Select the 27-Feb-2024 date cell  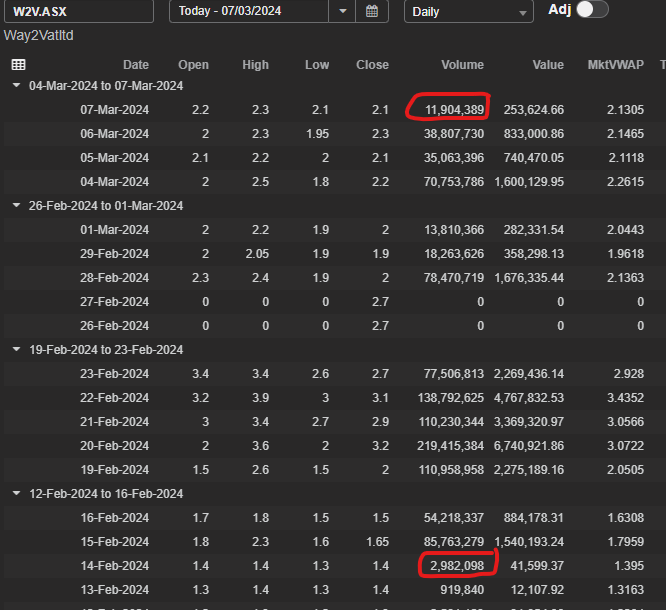click(x=114, y=302)
